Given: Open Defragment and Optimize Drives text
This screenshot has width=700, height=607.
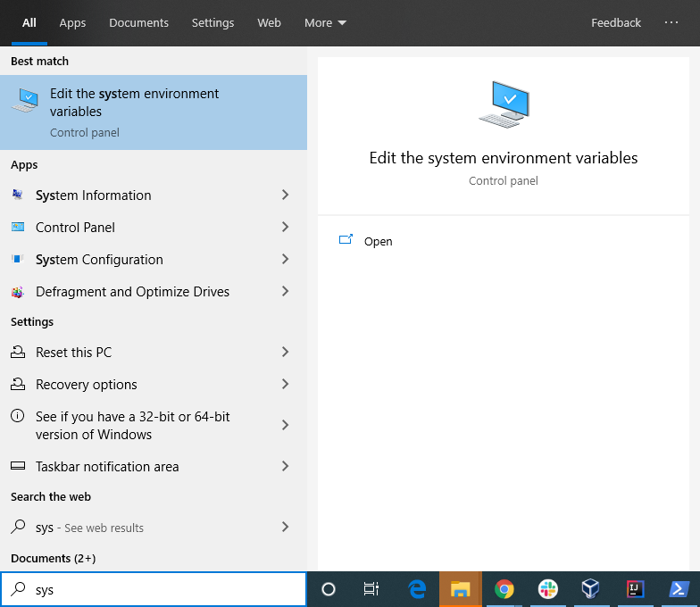Looking at the screenshot, I should click(x=132, y=291).
